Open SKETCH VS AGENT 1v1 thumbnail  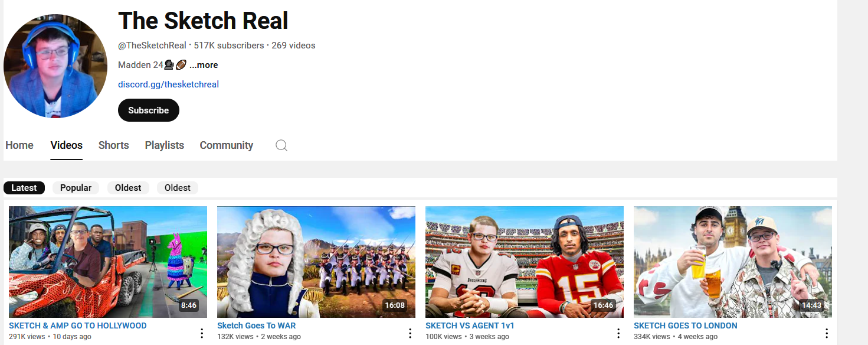[x=525, y=262]
